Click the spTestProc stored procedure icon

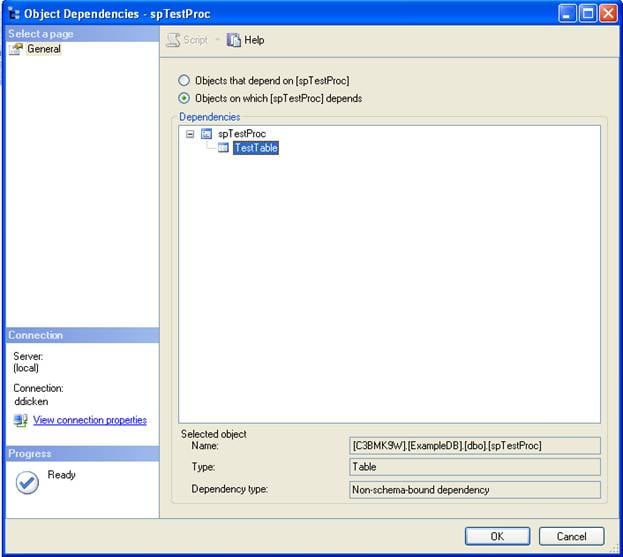pyautogui.click(x=206, y=134)
